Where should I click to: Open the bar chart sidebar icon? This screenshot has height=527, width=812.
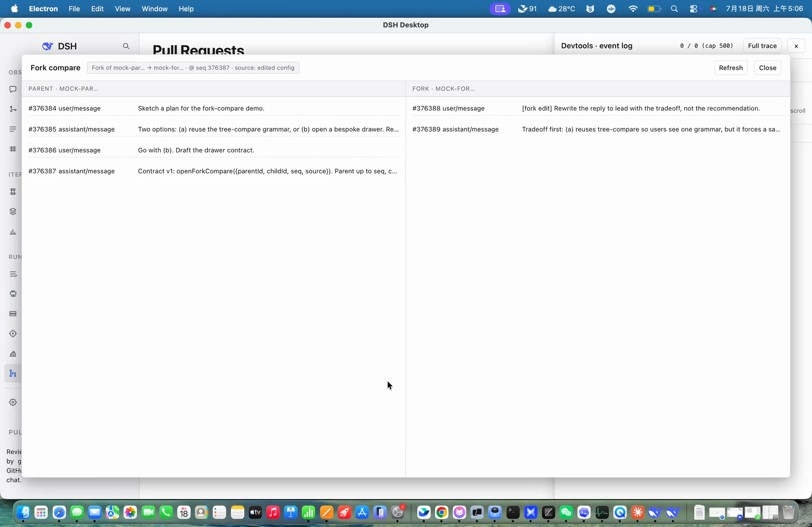pyautogui.click(x=13, y=232)
